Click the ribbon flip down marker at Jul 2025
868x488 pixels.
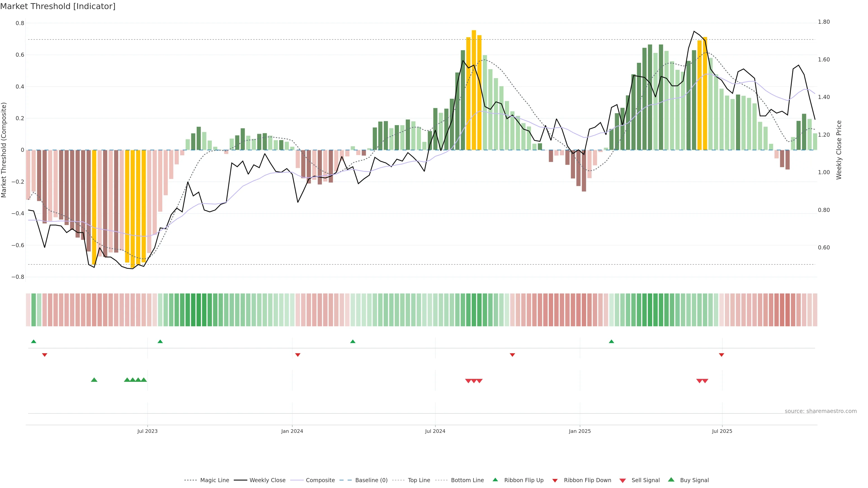pos(722,355)
